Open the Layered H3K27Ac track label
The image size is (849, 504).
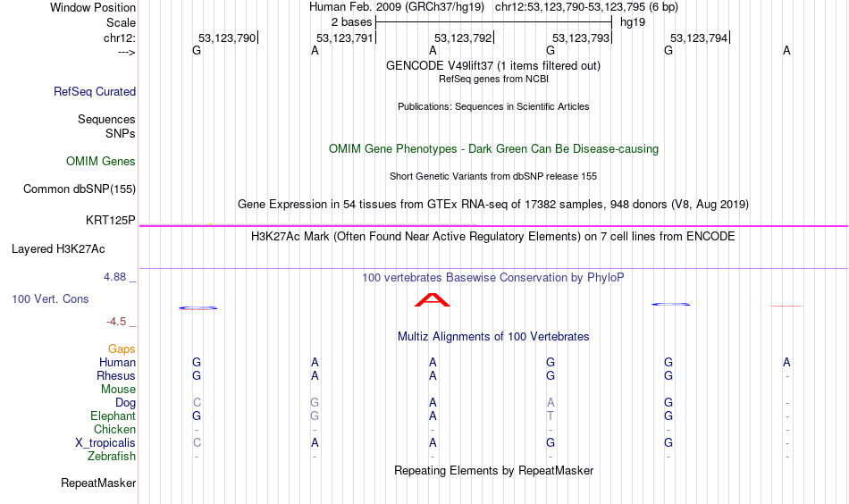58,249
